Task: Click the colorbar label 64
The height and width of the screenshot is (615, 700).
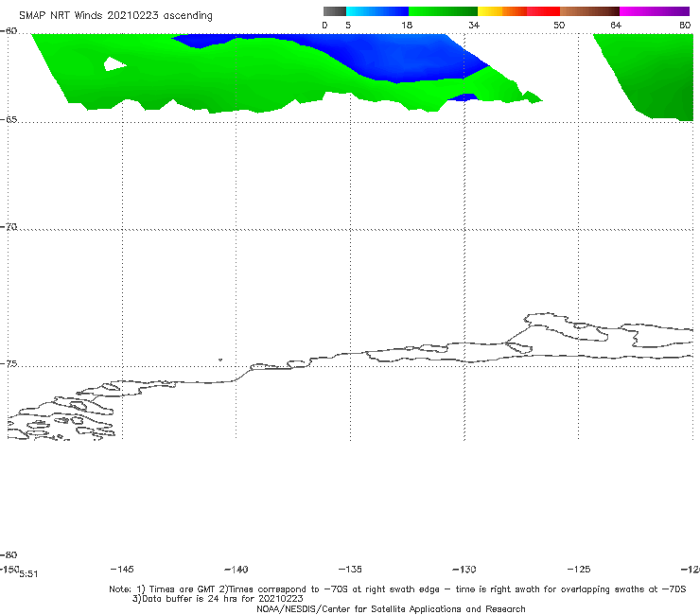Action: click(x=616, y=25)
